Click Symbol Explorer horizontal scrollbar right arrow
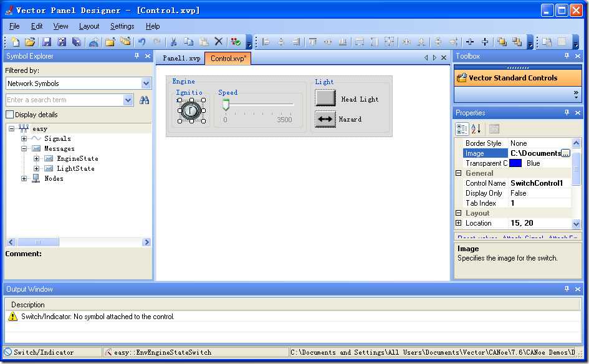The image size is (589, 364). click(x=146, y=242)
